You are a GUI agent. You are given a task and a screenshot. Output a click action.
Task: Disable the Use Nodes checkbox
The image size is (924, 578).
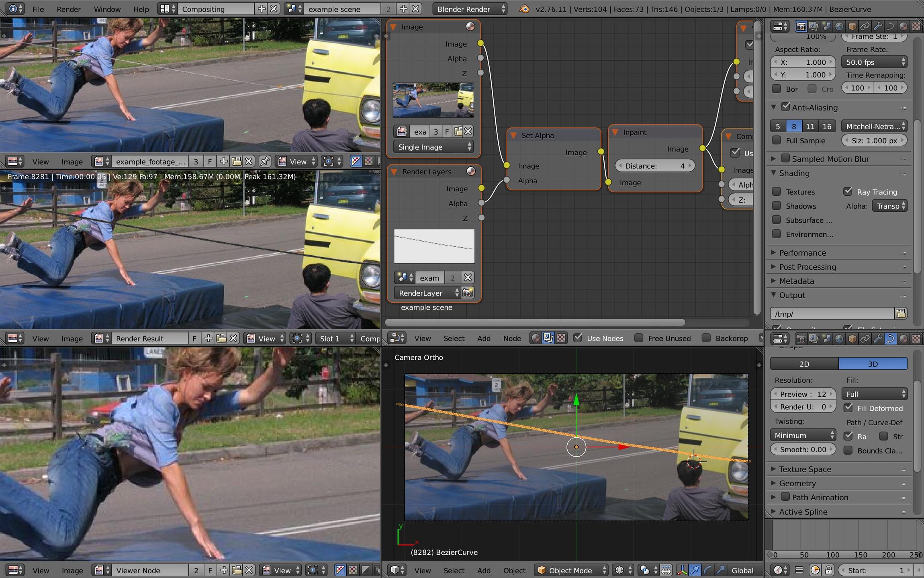pos(578,338)
